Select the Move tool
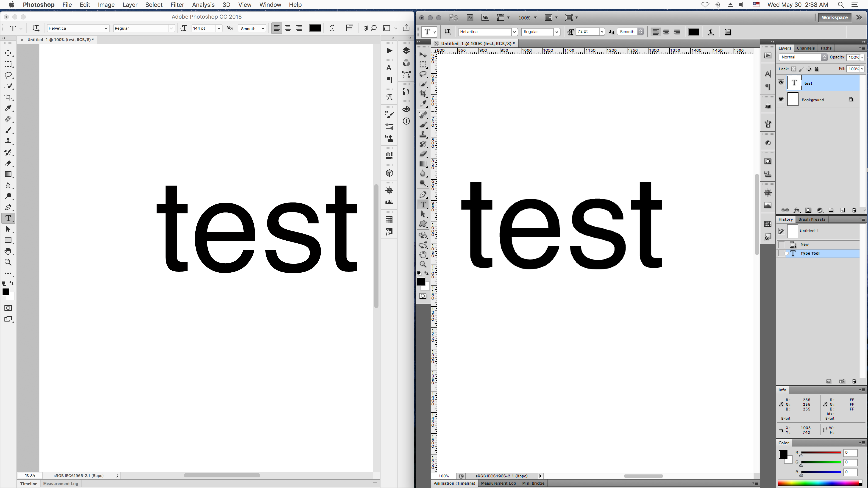The width and height of the screenshot is (868, 488). point(8,53)
